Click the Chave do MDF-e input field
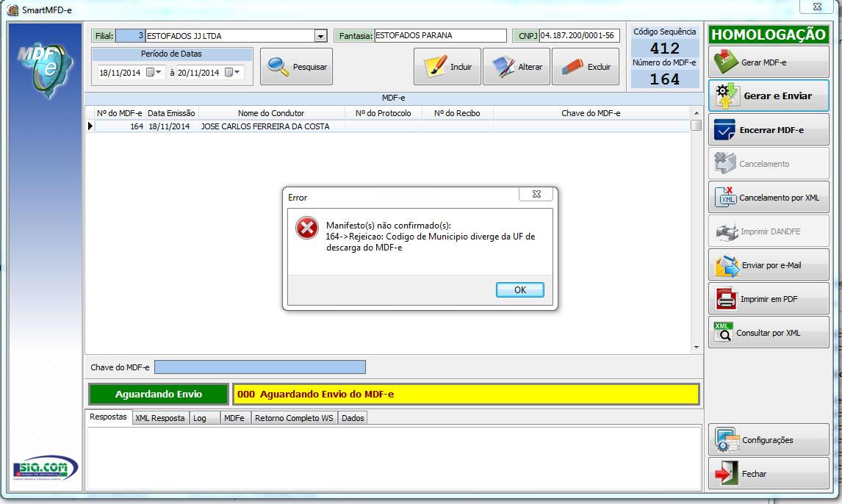842x504 pixels. pyautogui.click(x=260, y=367)
